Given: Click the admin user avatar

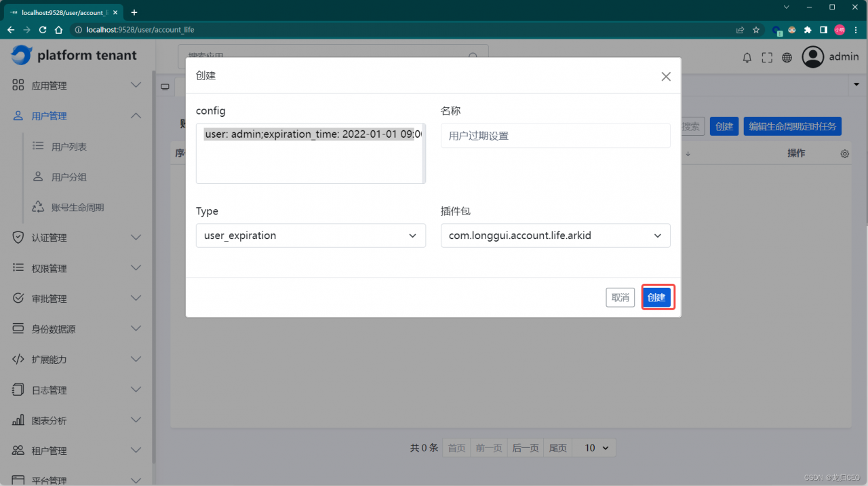Looking at the screenshot, I should (x=812, y=57).
